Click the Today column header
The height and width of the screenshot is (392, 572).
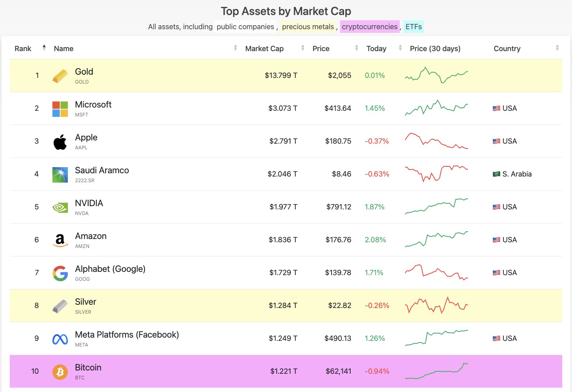point(376,49)
